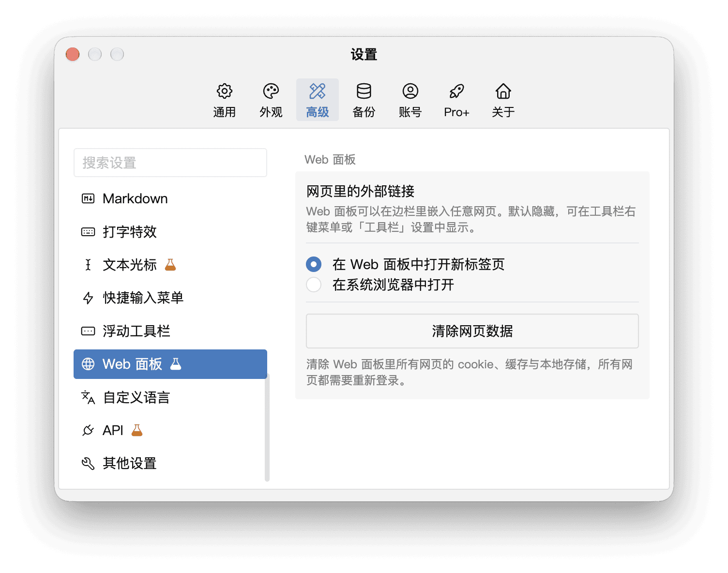Open the 关于 about tab
The image size is (728, 573).
(503, 100)
